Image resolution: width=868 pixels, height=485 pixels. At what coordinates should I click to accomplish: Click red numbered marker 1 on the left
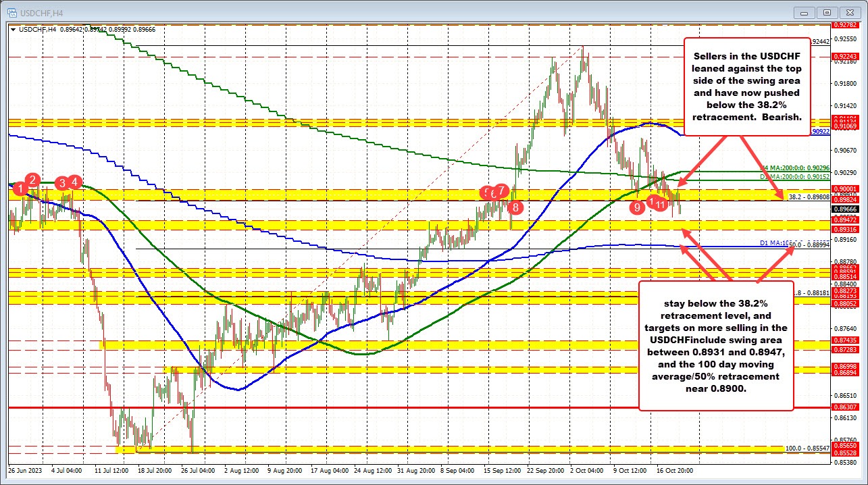coord(20,190)
